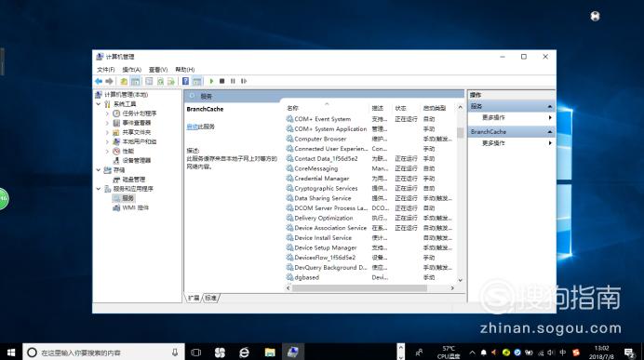Click the blue Back arrow in toolbar
This screenshot has height=360, width=644.
tap(99, 81)
